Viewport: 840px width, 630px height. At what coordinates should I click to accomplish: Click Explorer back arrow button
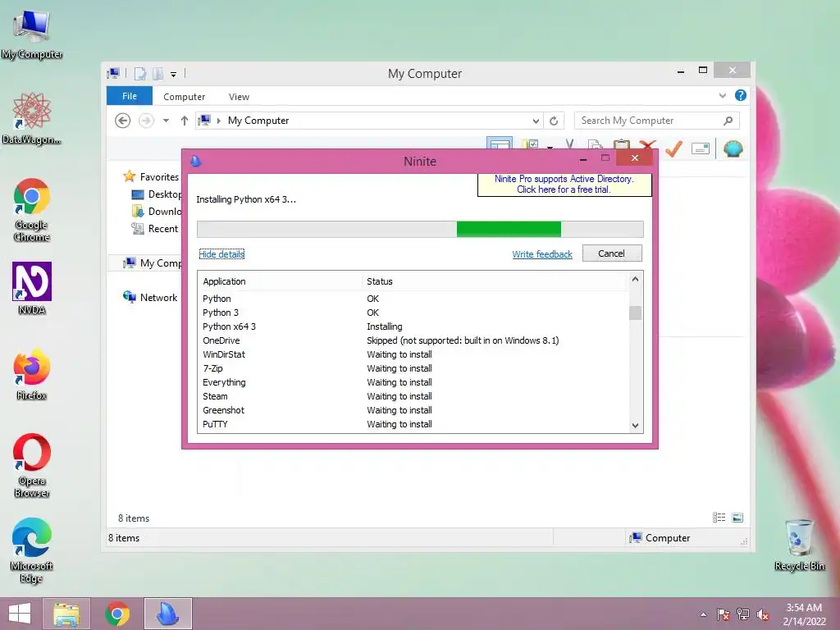[x=123, y=121]
